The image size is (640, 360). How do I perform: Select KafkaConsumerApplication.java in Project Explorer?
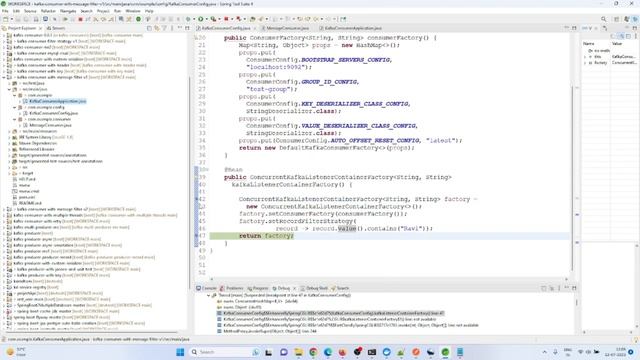pos(58,101)
